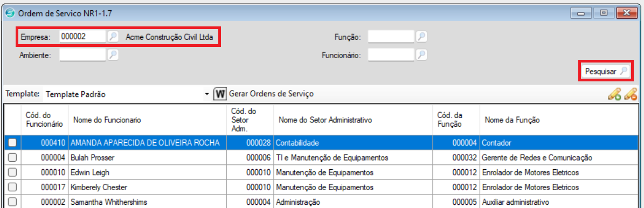Select the checkbox for Kimberely Chester
Viewport: 644px width, 208px height.
click(12, 187)
